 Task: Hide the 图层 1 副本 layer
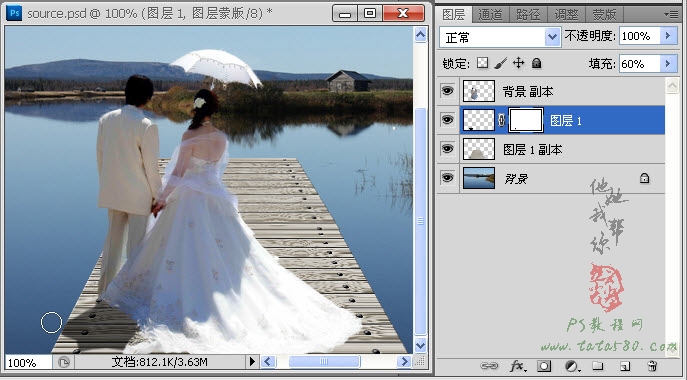[447, 149]
